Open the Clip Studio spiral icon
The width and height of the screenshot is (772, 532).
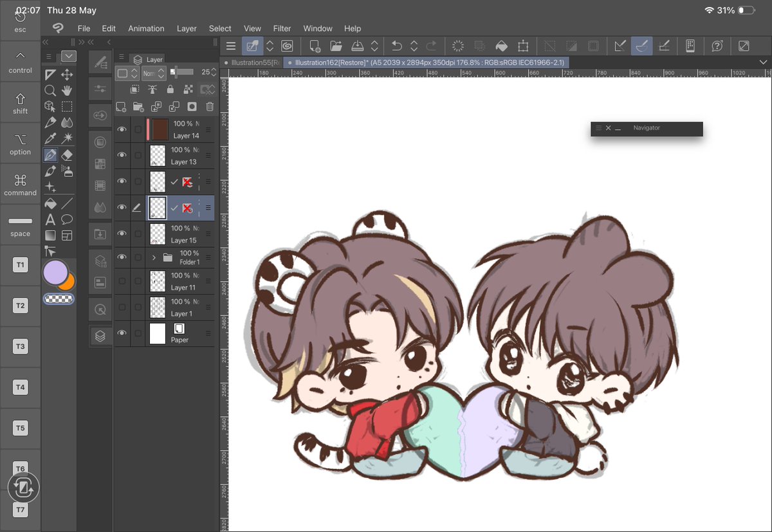[x=287, y=46]
